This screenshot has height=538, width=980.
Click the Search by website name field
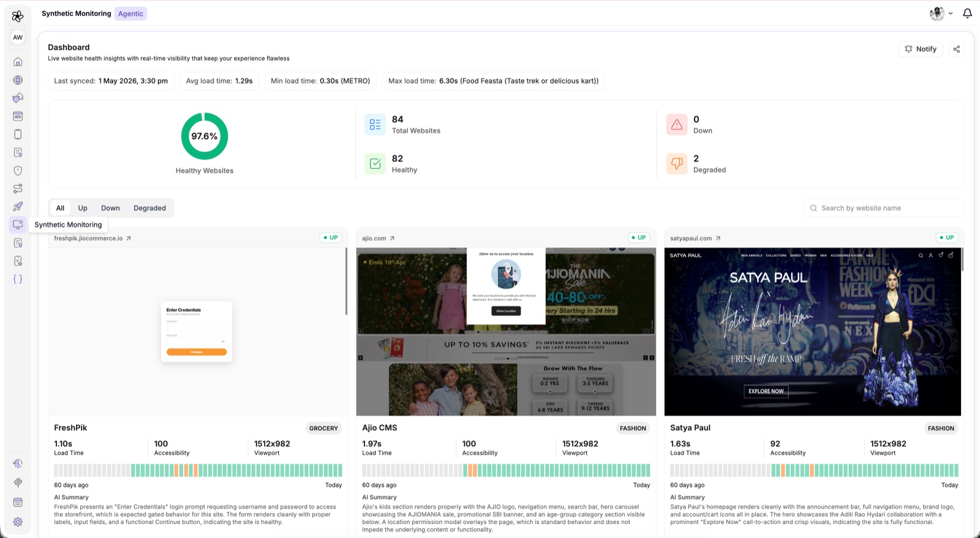point(884,208)
